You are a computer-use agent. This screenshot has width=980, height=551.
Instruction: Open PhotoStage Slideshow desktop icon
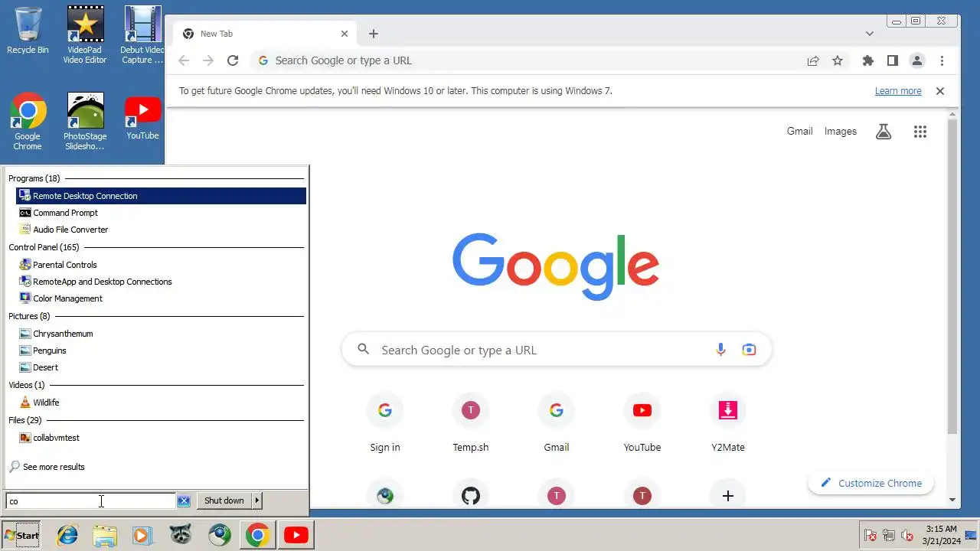[x=85, y=121]
